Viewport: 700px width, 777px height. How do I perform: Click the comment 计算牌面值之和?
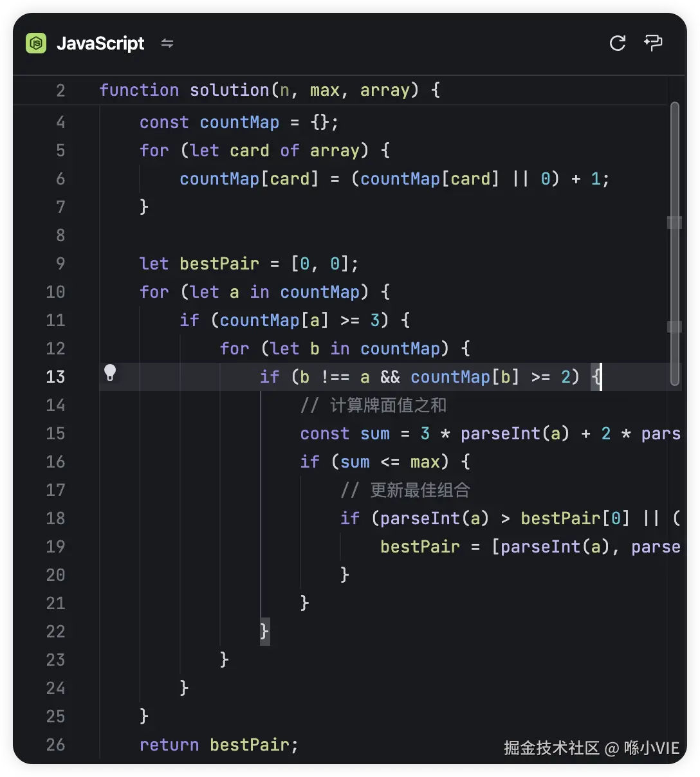pos(387,405)
